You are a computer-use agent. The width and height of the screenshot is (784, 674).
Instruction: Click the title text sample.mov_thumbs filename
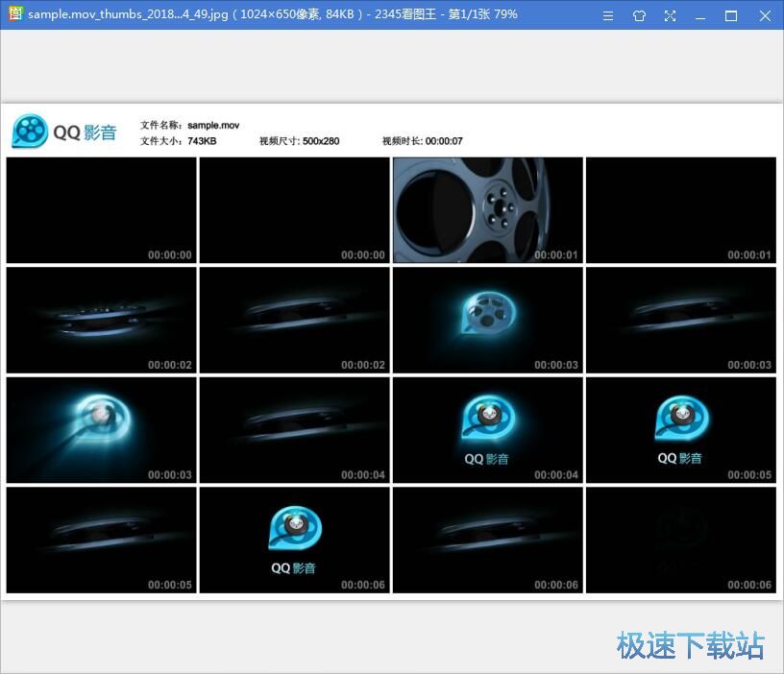128,14
